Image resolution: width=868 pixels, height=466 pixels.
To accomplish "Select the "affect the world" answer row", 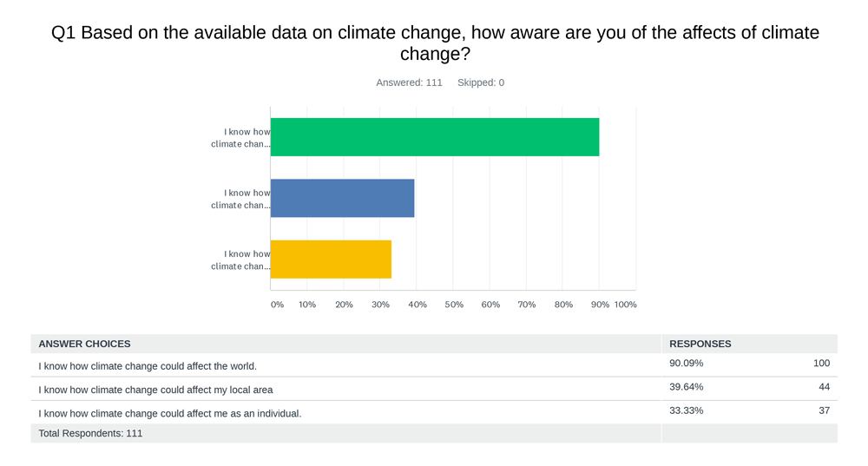I will pyautogui.click(x=148, y=366).
